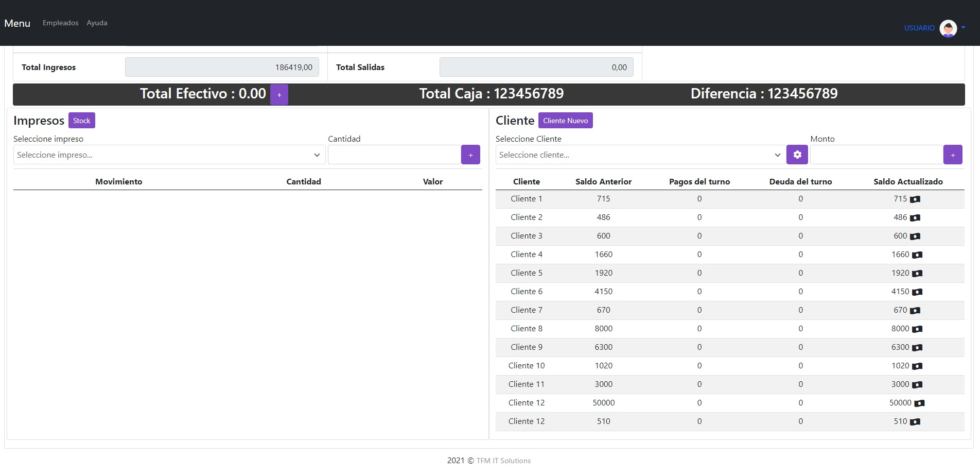The width and height of the screenshot is (980, 475).
Task: Click the plus button next to Total Efectivo
Action: click(x=279, y=95)
